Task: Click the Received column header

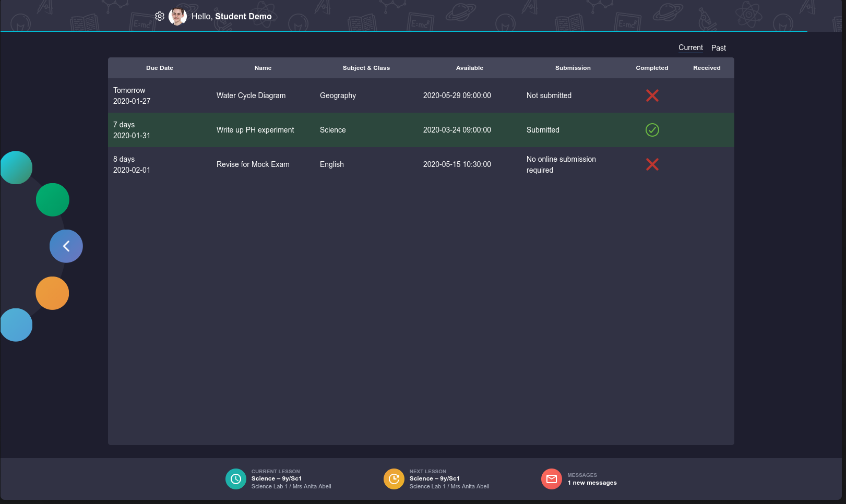Action: point(707,68)
